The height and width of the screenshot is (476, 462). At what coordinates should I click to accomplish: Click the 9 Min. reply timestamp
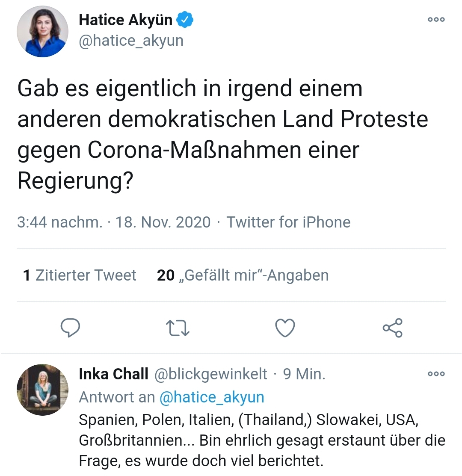(304, 374)
